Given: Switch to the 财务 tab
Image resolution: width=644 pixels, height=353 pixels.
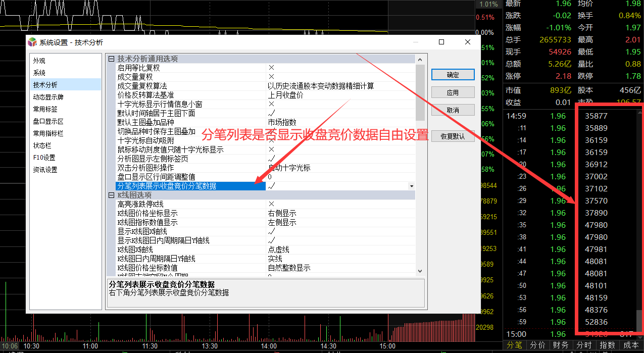Looking at the screenshot, I should pyautogui.click(x=562, y=345).
